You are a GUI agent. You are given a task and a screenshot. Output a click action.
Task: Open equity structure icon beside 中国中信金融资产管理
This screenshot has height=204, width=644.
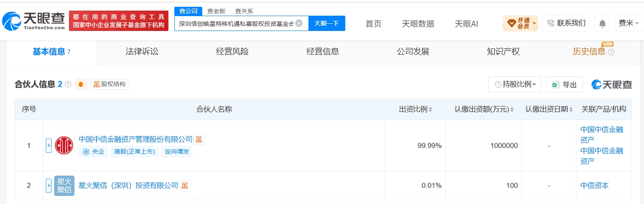199,140
